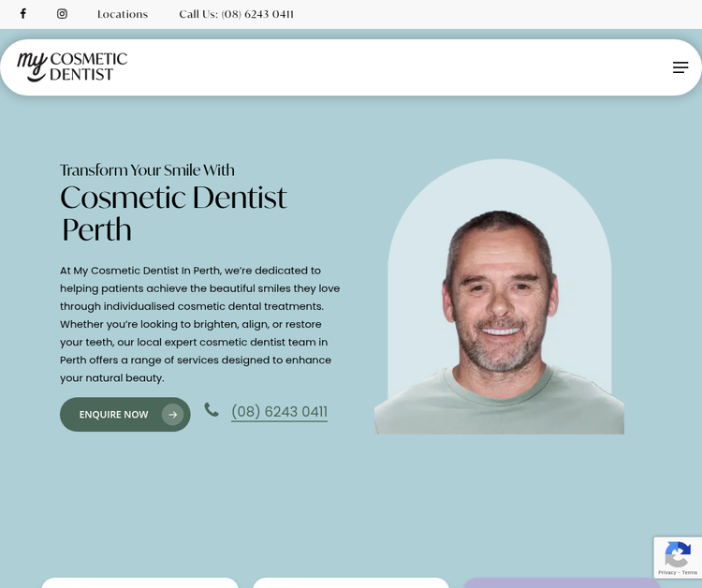Click the Cosmetic Dentist Perth headline

tap(174, 213)
